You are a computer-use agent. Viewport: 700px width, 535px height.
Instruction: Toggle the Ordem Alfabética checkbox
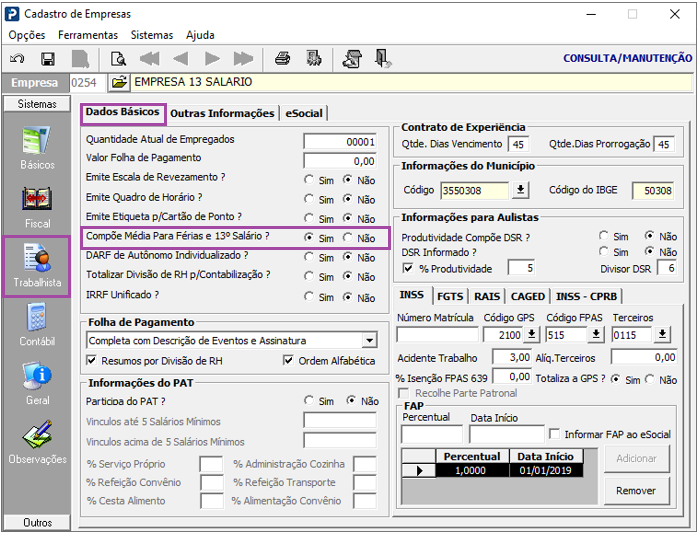tap(289, 361)
